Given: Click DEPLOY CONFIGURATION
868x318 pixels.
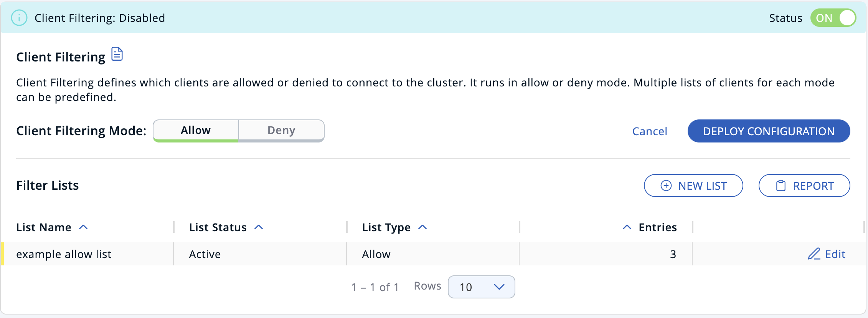Looking at the screenshot, I should coord(769,131).
